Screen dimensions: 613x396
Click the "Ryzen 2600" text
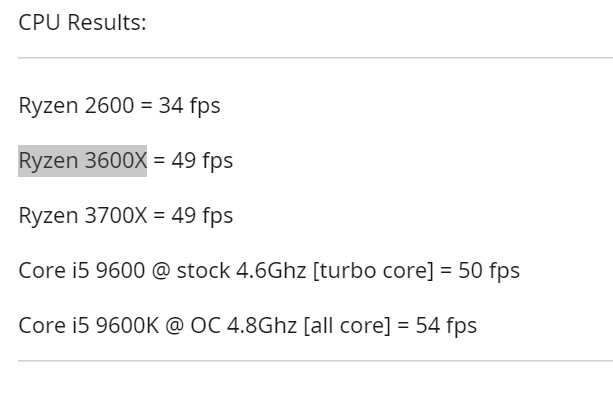coord(76,106)
